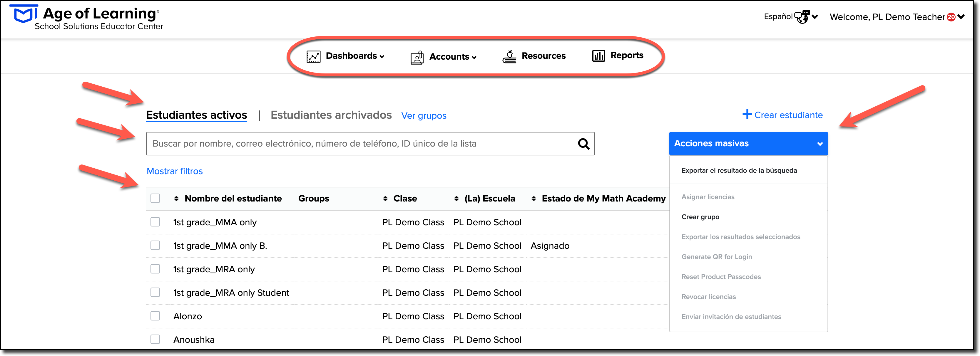Viewport: 980px width, 356px height.
Task: Open the Ver grupos link
Action: click(424, 116)
